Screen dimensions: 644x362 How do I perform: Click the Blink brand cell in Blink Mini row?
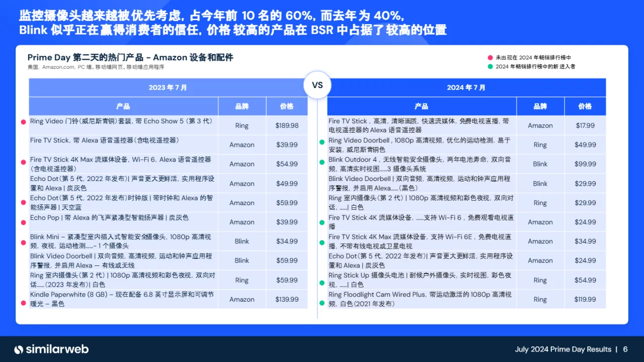[242, 241]
